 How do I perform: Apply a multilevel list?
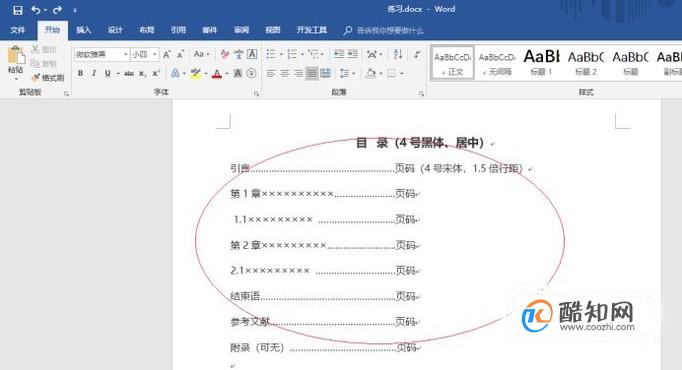click(313, 54)
